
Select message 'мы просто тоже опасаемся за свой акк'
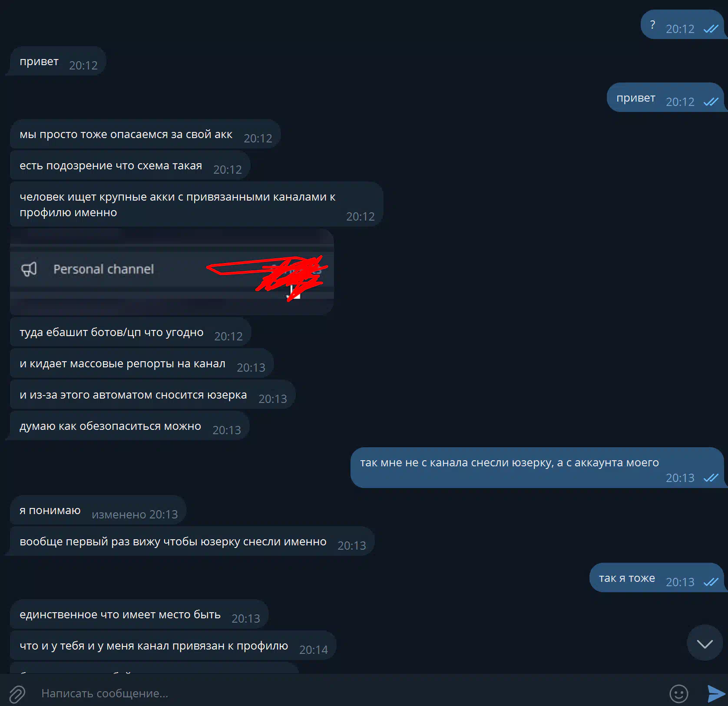pyautogui.click(x=145, y=134)
